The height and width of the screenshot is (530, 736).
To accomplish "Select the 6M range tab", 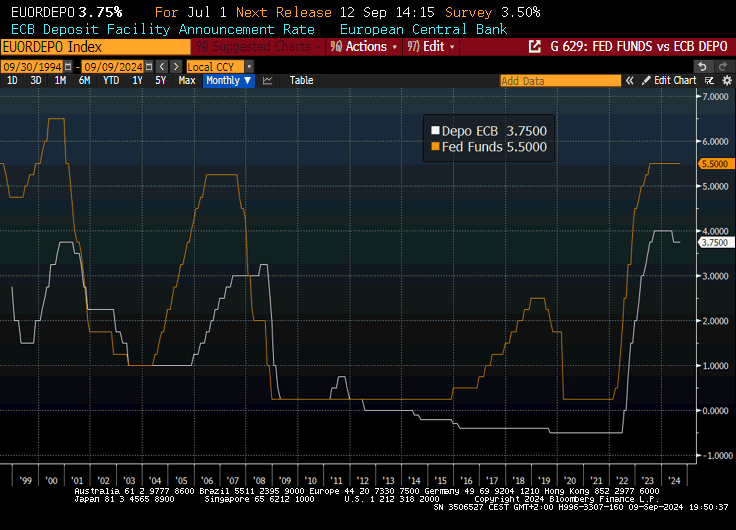I will tap(84, 80).
